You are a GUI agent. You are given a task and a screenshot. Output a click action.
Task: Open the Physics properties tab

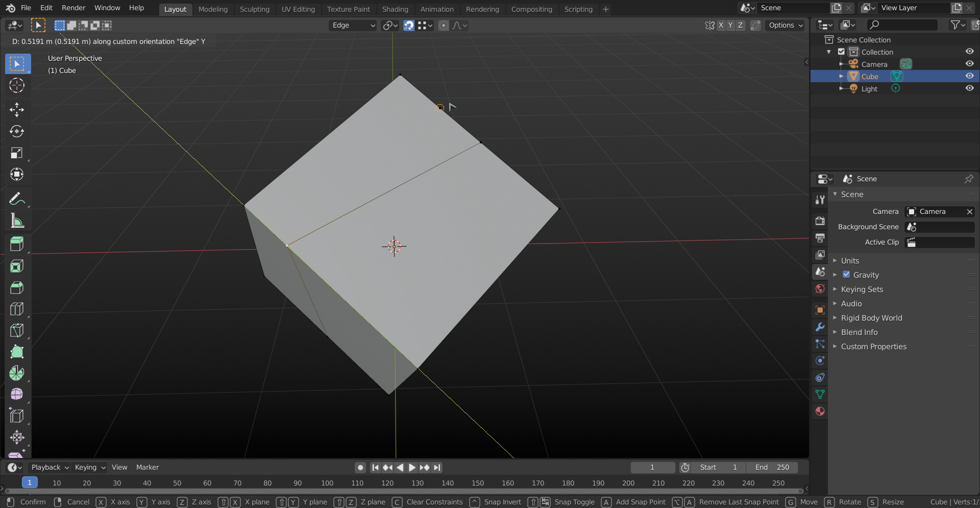(820, 361)
